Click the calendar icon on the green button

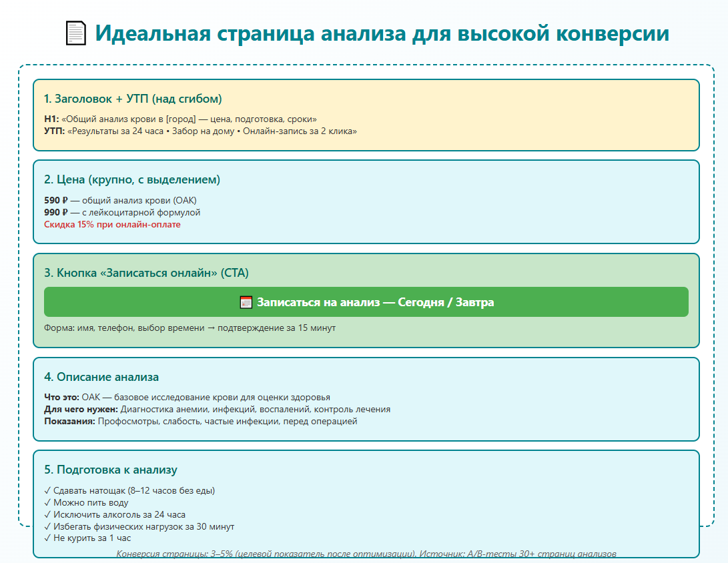[x=246, y=302]
